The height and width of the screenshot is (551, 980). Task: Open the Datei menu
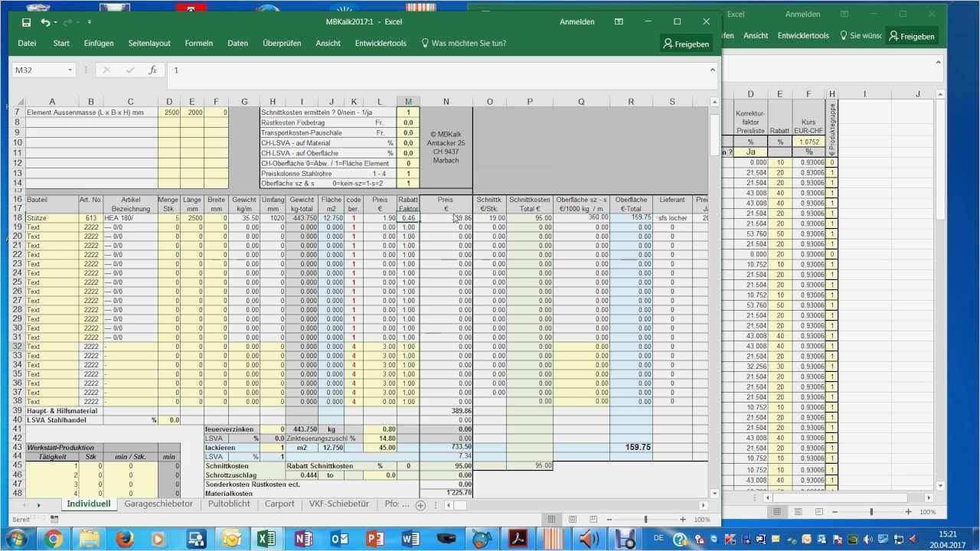[x=27, y=44]
